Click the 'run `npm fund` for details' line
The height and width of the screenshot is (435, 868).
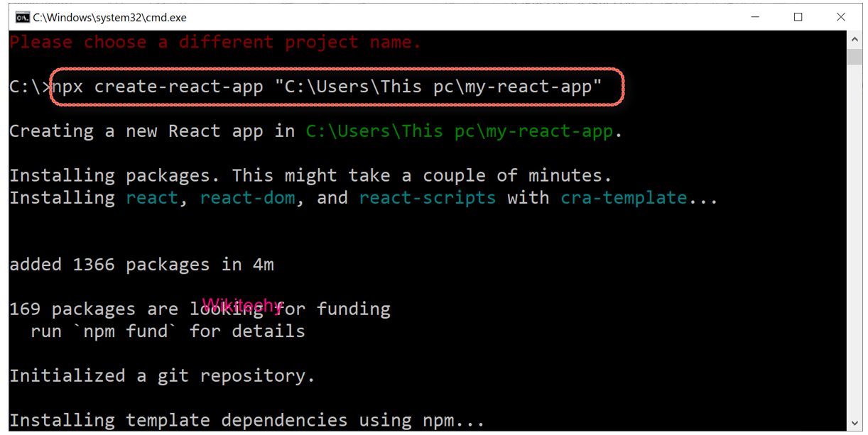pos(168,331)
